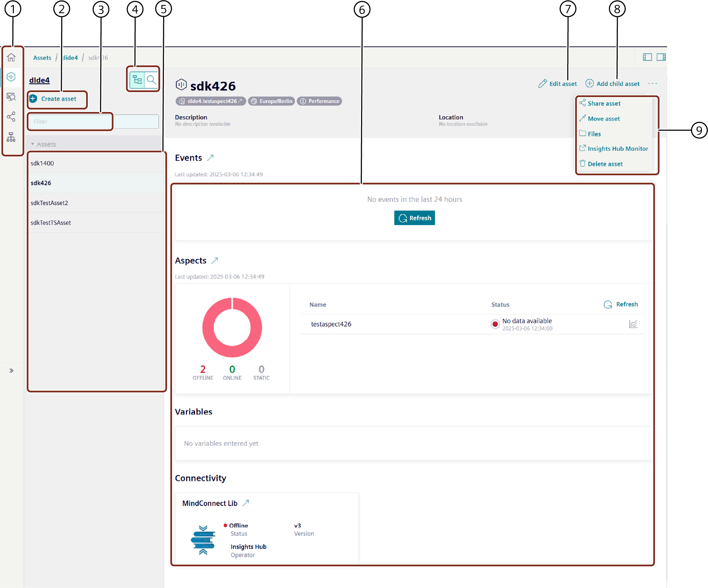Click into the Filter input field
Viewport: 708px width, 588px height.
click(94, 122)
